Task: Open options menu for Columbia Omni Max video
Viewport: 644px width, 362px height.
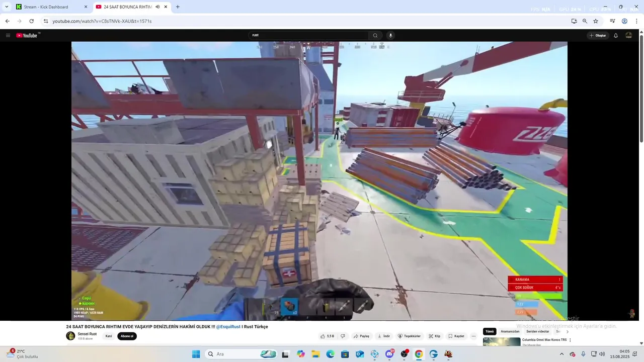Action: click(570, 340)
